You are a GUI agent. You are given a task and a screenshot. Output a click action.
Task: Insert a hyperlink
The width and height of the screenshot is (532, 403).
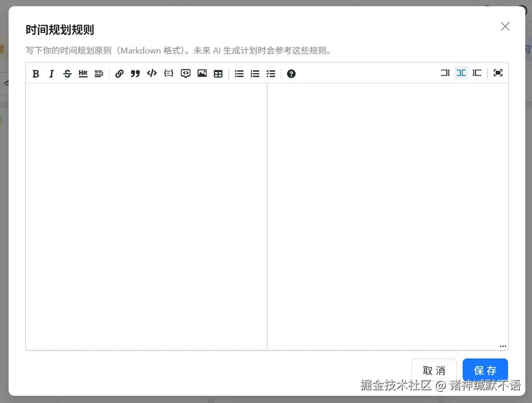click(119, 74)
